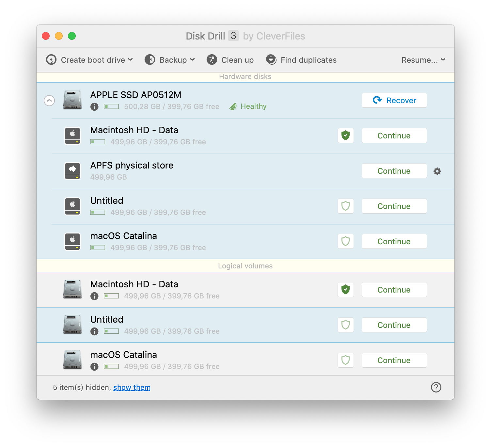Open the Create boot drive menu
Image resolution: width=491 pixels, height=448 pixels.
89,60
